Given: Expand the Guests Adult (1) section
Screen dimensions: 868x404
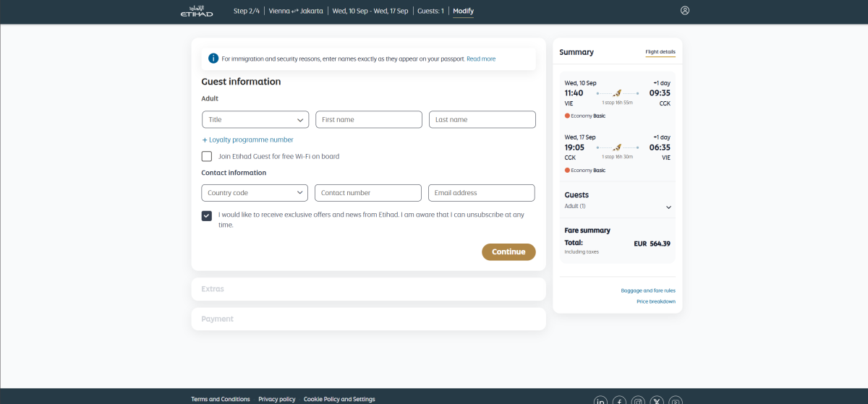Looking at the screenshot, I should tap(668, 207).
